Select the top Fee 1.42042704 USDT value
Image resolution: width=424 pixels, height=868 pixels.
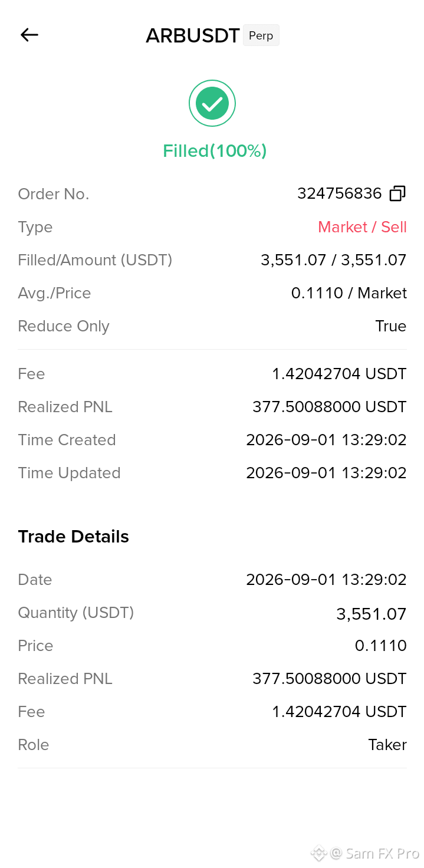(x=339, y=374)
